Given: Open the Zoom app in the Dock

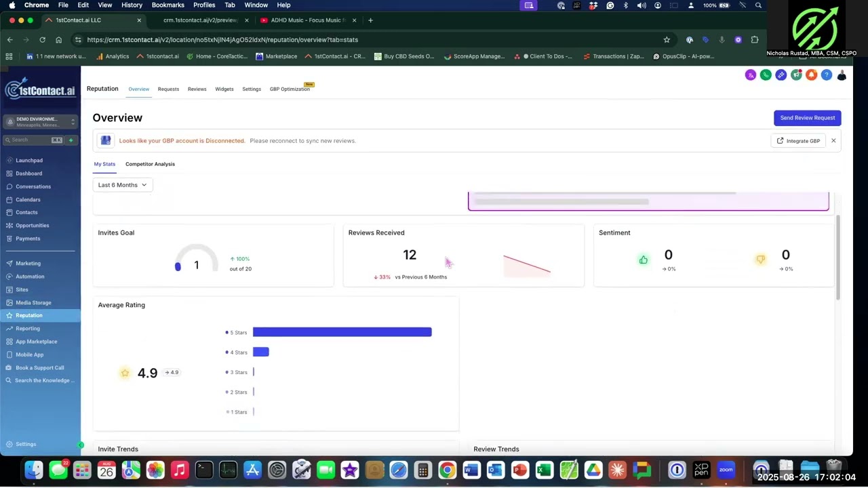Looking at the screenshot, I should pyautogui.click(x=726, y=470).
